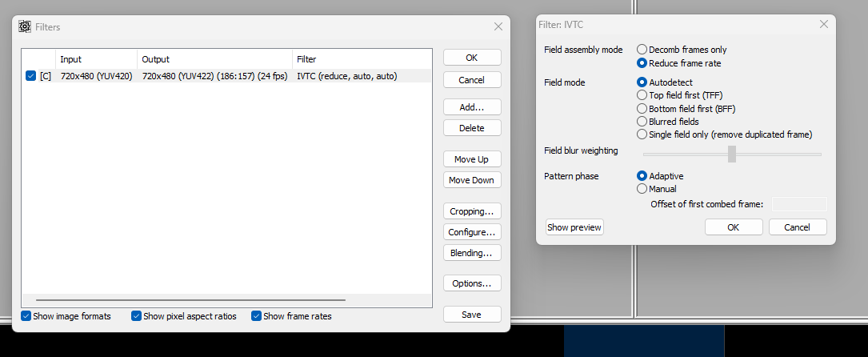Uncheck the IVTC filter enable checkbox
This screenshot has height=357, width=868.
pos(31,76)
